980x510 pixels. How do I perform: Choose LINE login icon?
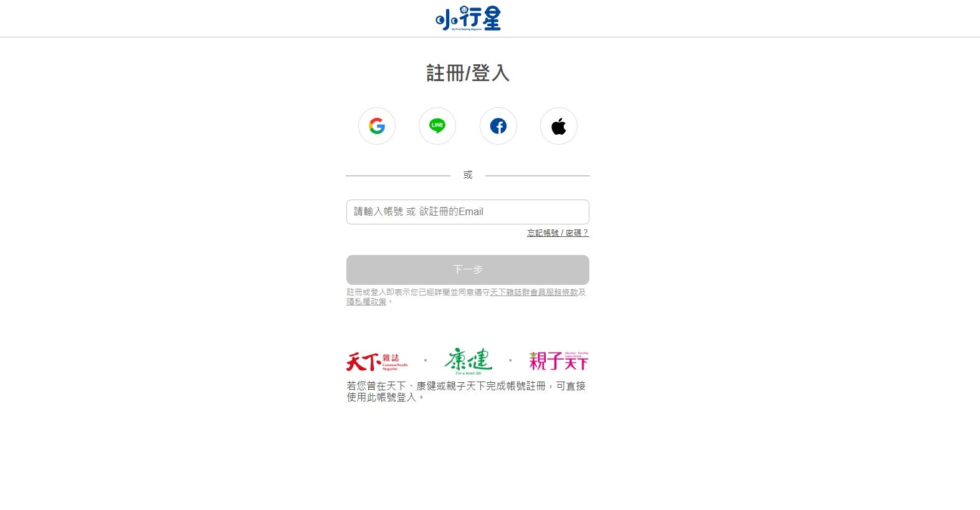[437, 126]
